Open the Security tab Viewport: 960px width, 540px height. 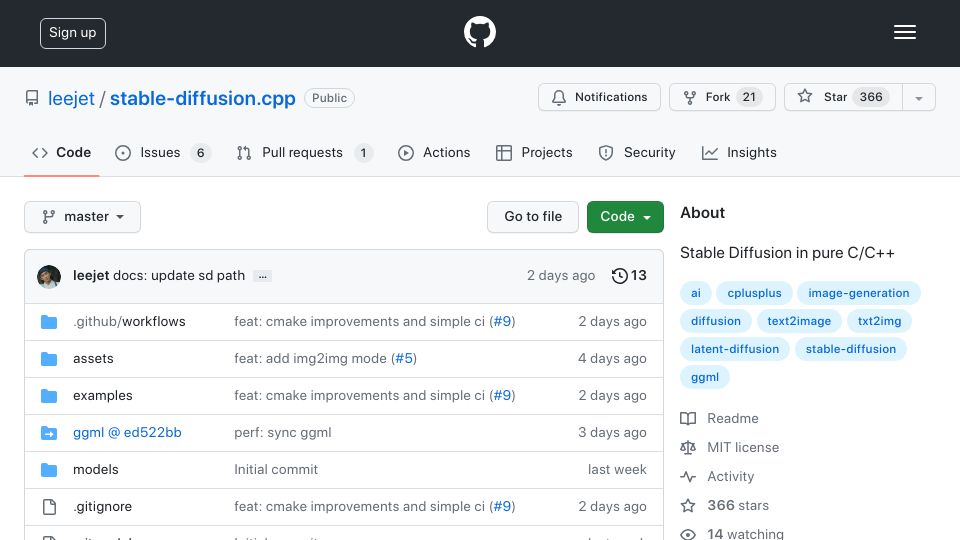pos(637,152)
